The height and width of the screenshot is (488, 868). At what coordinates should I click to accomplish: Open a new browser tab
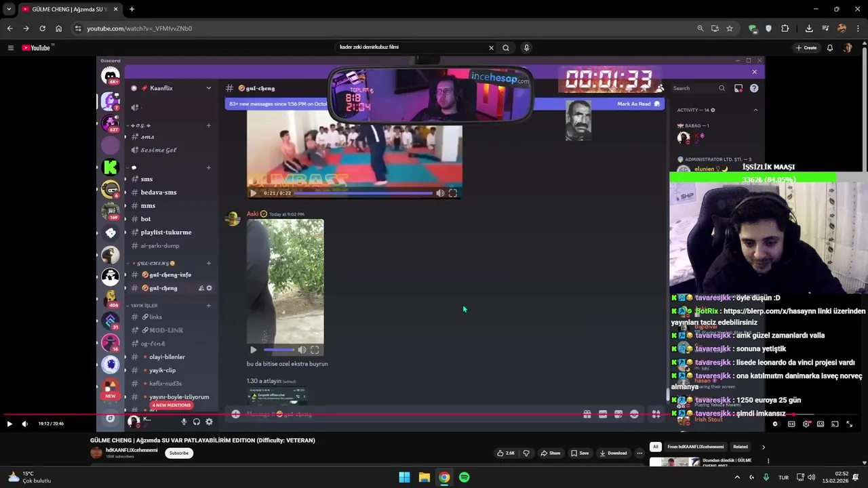click(132, 9)
